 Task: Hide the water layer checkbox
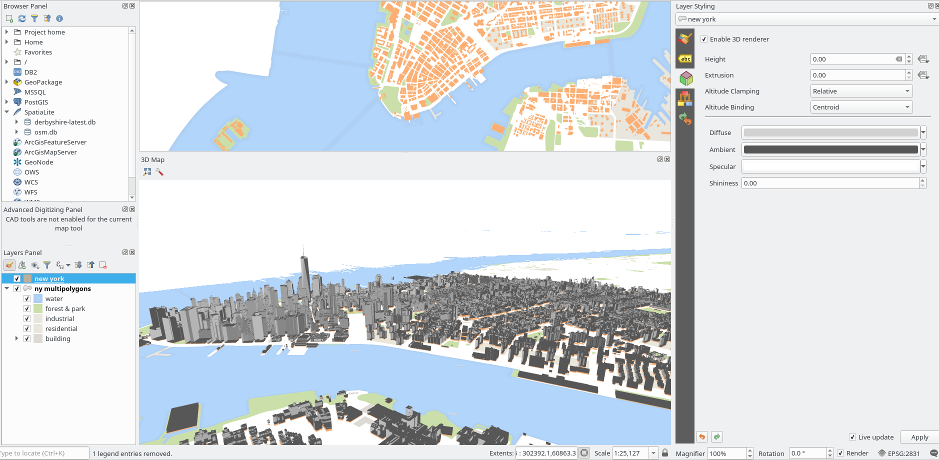click(x=27, y=298)
